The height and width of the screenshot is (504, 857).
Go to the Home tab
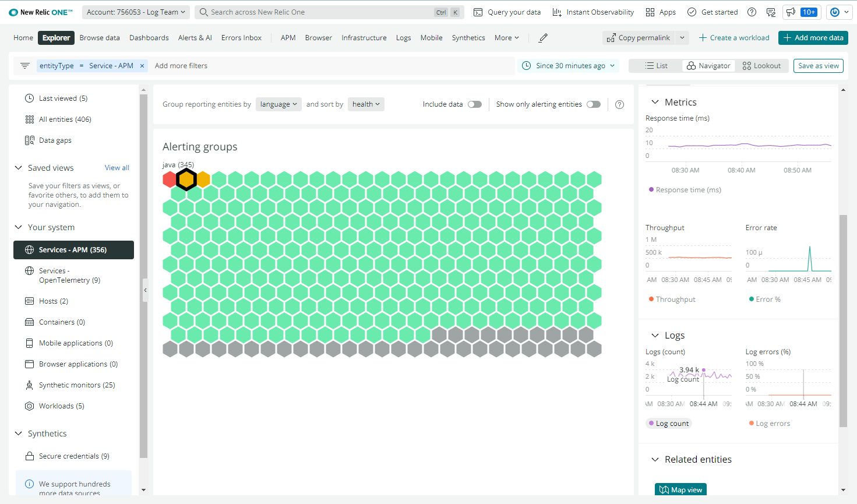[x=23, y=38]
